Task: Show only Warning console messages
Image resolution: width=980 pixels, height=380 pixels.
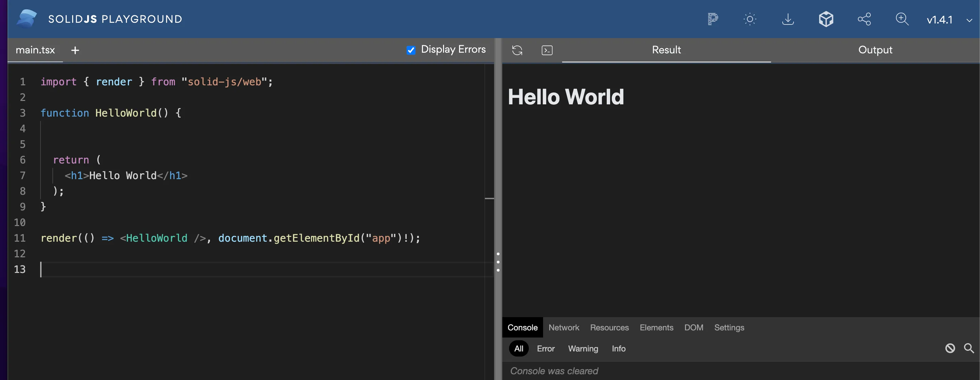Action: 583,348
